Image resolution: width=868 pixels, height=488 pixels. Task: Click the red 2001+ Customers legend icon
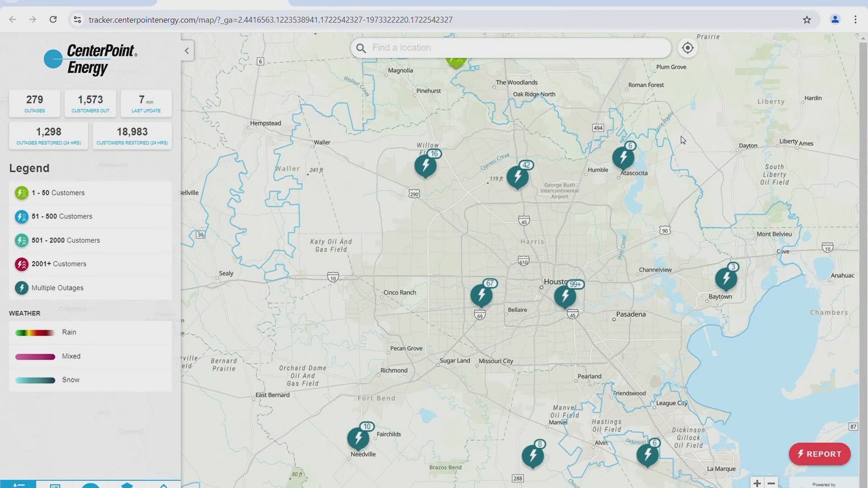[21, 264]
